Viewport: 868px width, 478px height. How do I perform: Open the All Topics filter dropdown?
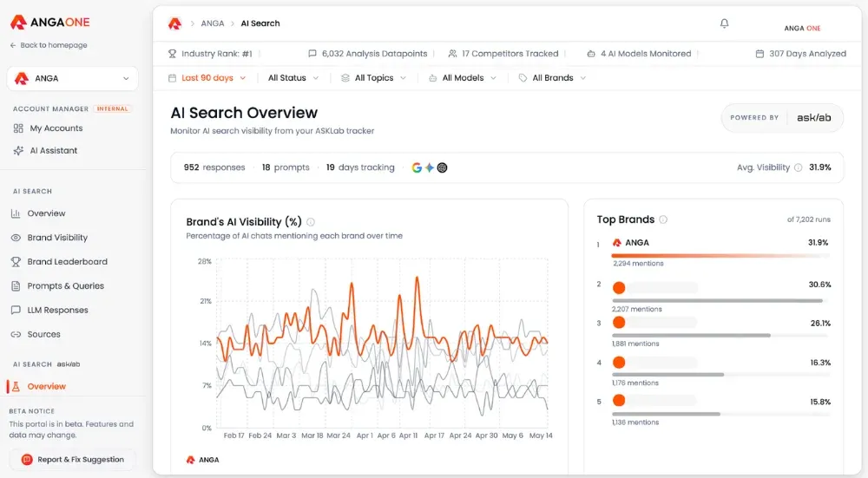point(373,78)
